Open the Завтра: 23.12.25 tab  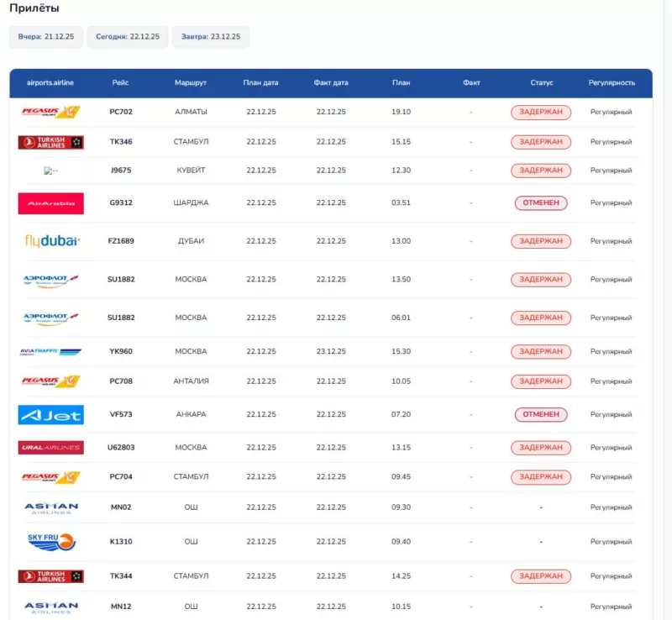point(210,37)
